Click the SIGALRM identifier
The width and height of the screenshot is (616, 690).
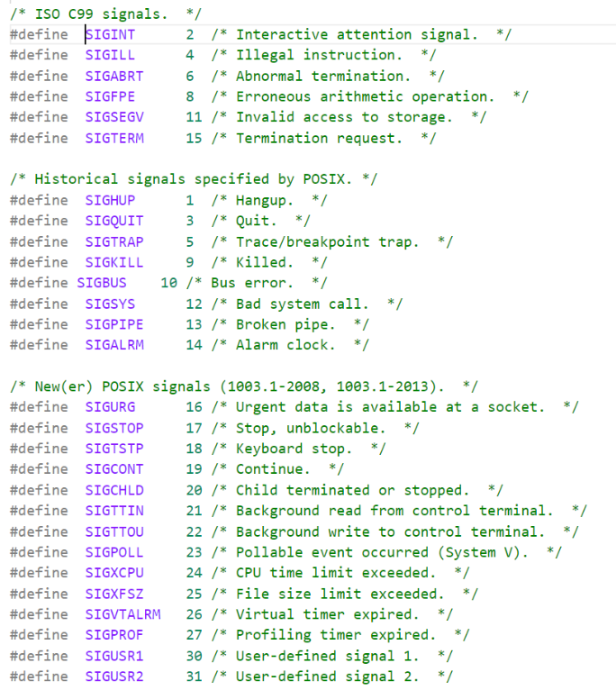tap(114, 345)
